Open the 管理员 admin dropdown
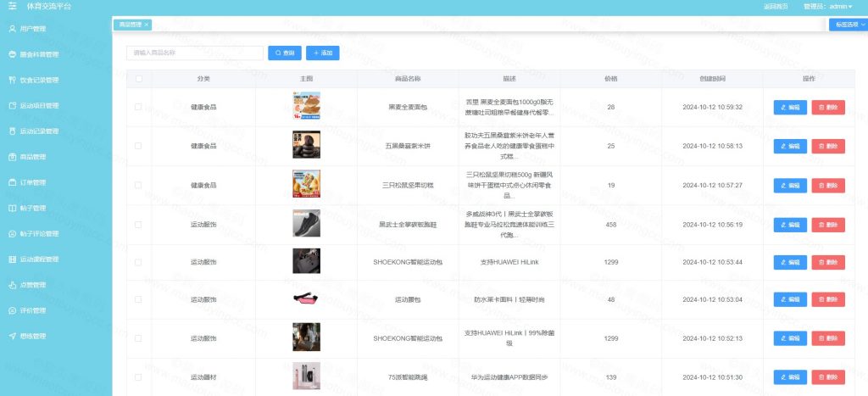Image resolution: width=868 pixels, height=396 pixels. pos(828,7)
